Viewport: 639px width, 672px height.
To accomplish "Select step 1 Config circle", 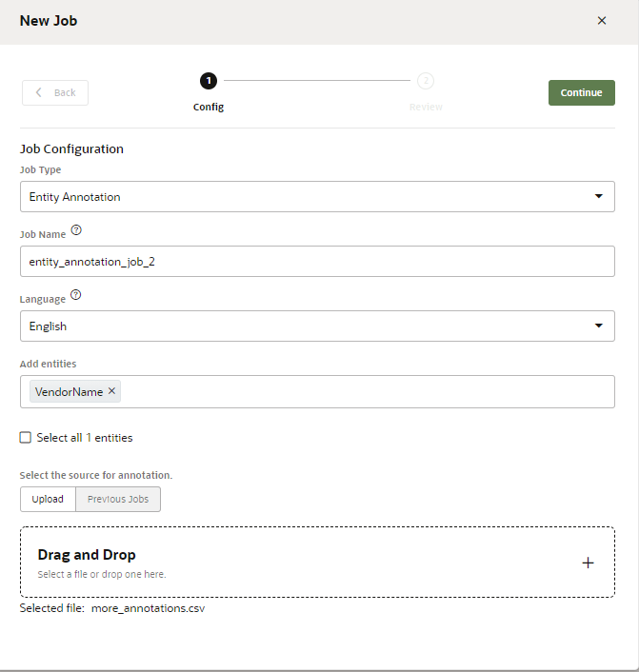I will 209,81.
